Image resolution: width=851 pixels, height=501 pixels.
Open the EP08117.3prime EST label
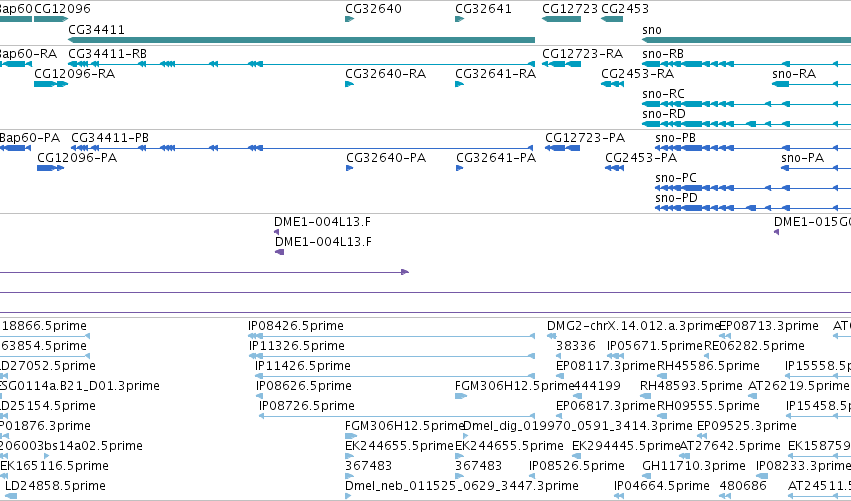(x=606, y=366)
